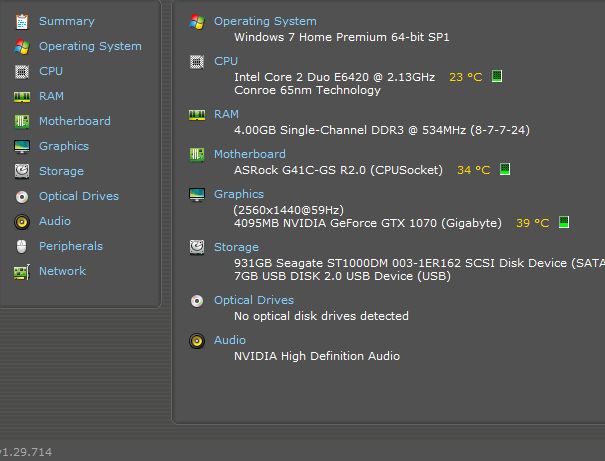Click NVIDIA GeForce GTX 1070 text
This screenshot has width=605, height=461.
point(368,223)
